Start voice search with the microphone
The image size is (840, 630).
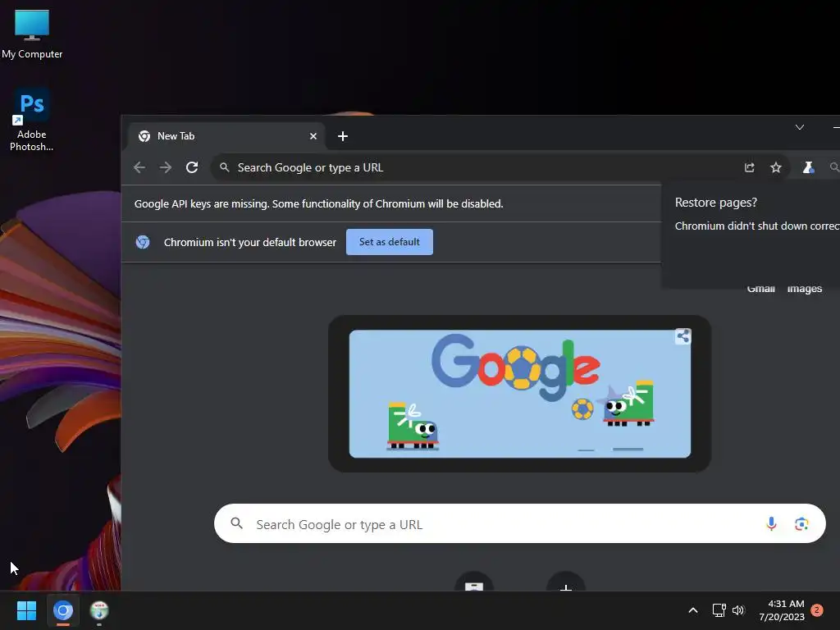click(771, 524)
